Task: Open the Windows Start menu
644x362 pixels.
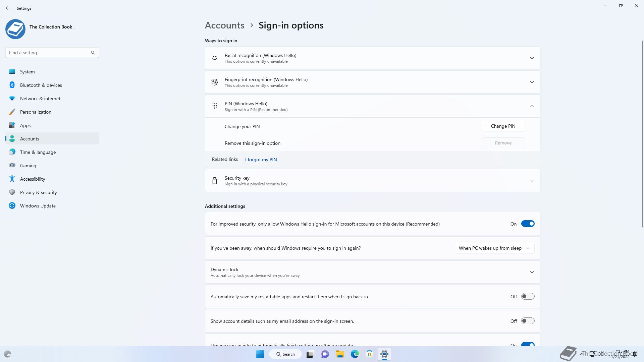Action: pyautogui.click(x=260, y=354)
